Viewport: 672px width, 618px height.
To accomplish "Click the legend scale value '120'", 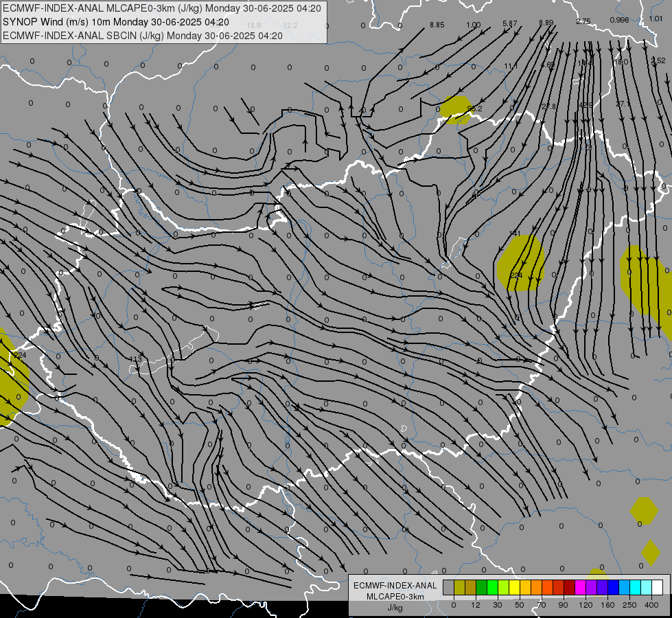I will point(586,605).
